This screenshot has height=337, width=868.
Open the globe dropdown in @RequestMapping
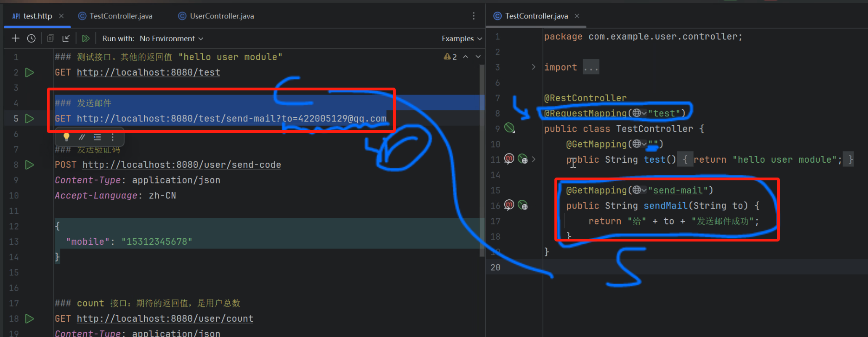click(639, 113)
